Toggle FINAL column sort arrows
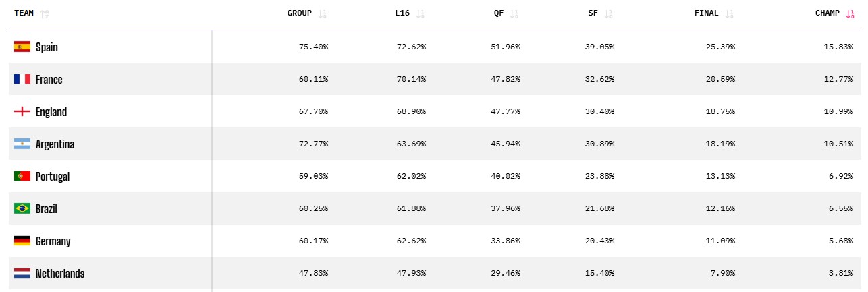 (729, 13)
